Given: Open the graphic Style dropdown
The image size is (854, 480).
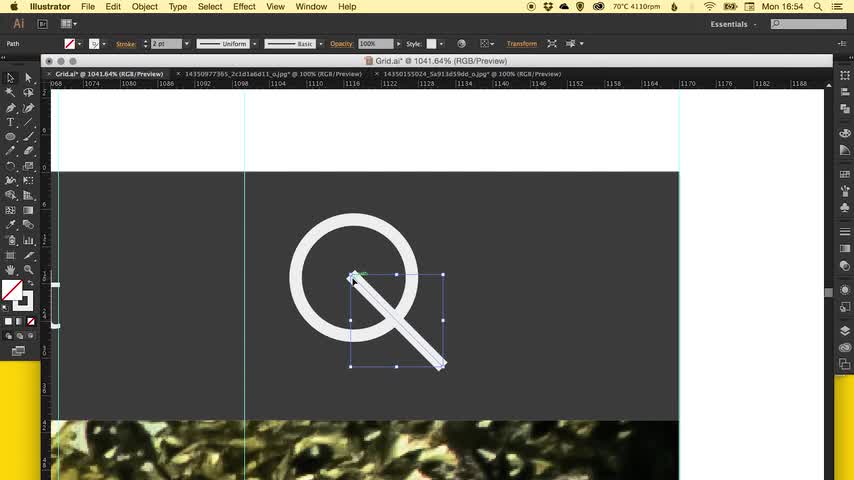Looking at the screenshot, I should (441, 44).
